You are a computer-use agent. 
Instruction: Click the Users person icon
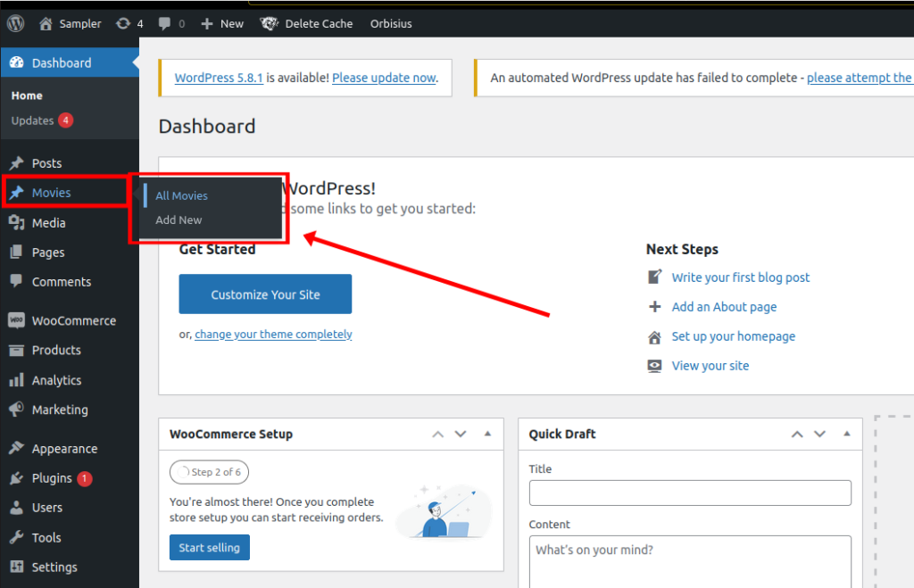(16, 508)
